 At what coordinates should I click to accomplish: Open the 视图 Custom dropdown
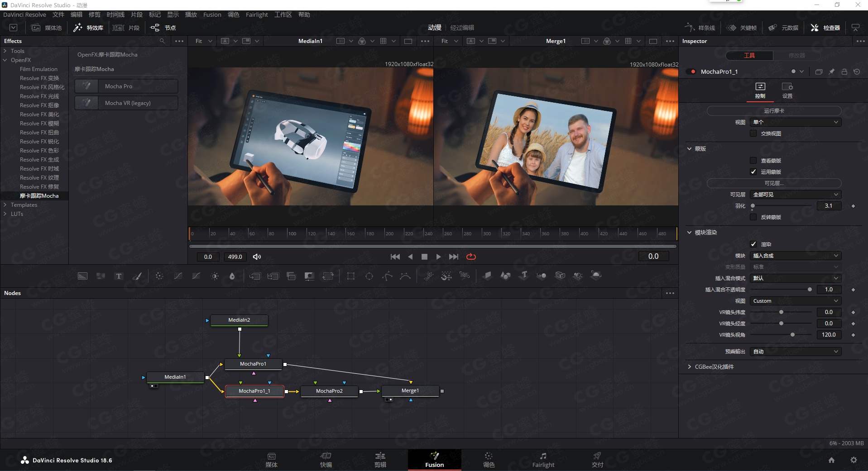tap(796, 301)
